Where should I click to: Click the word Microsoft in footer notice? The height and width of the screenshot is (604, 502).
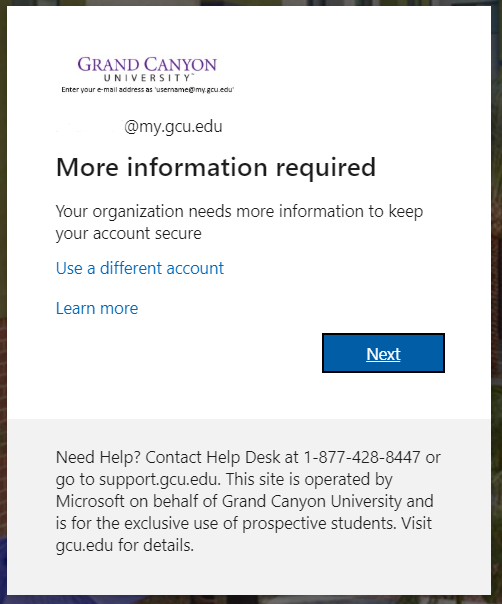(x=90, y=502)
